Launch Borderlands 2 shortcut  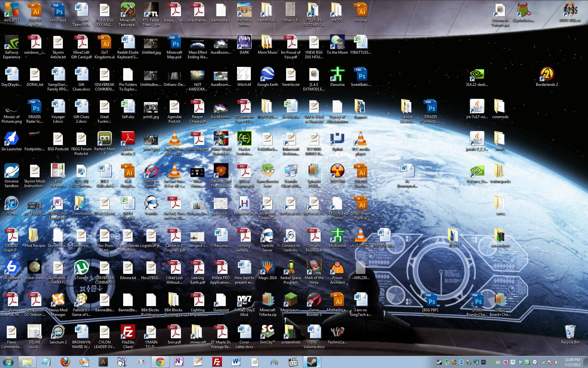(x=547, y=77)
